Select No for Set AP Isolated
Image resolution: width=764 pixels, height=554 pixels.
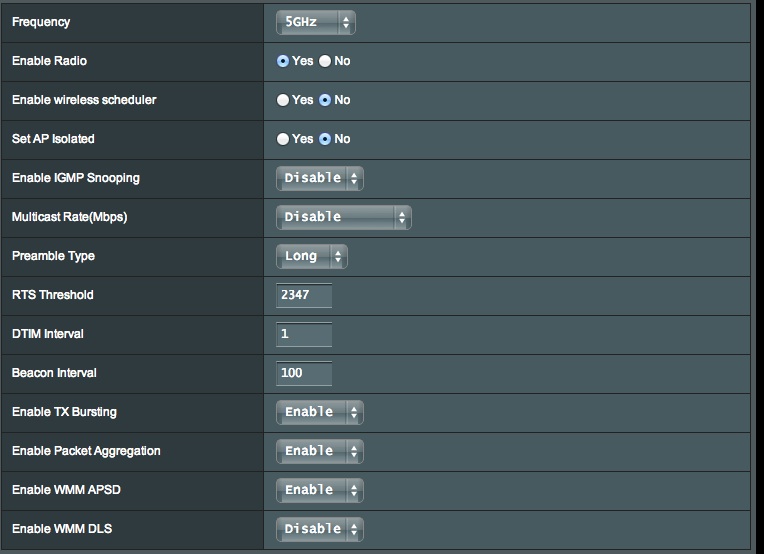(x=325, y=139)
